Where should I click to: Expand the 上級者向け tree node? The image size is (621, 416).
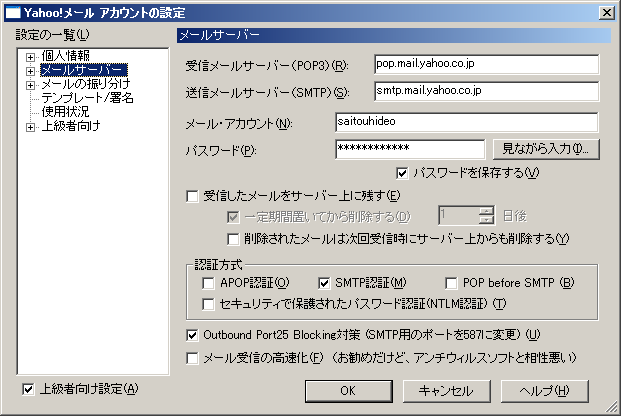click(x=32, y=127)
